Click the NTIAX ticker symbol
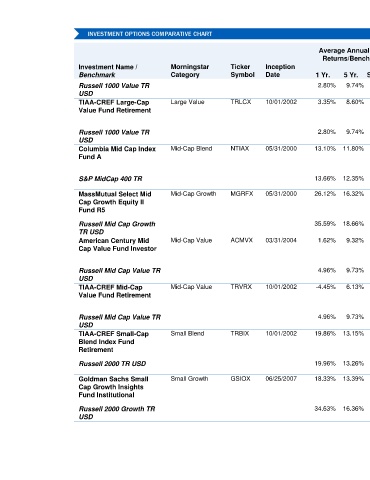 click(240, 149)
